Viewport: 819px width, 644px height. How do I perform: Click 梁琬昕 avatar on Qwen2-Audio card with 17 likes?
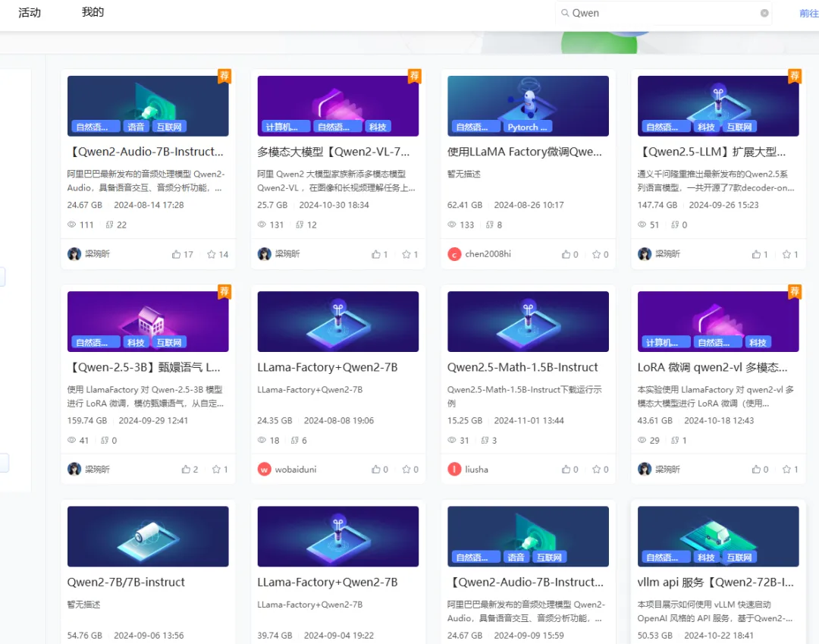(74, 254)
